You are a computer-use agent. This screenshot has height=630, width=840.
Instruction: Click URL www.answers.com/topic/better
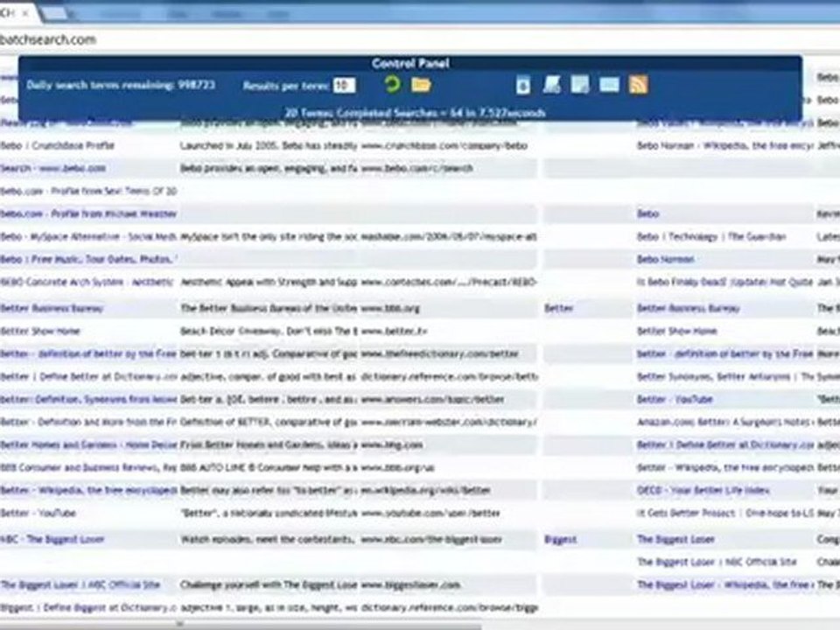432,399
